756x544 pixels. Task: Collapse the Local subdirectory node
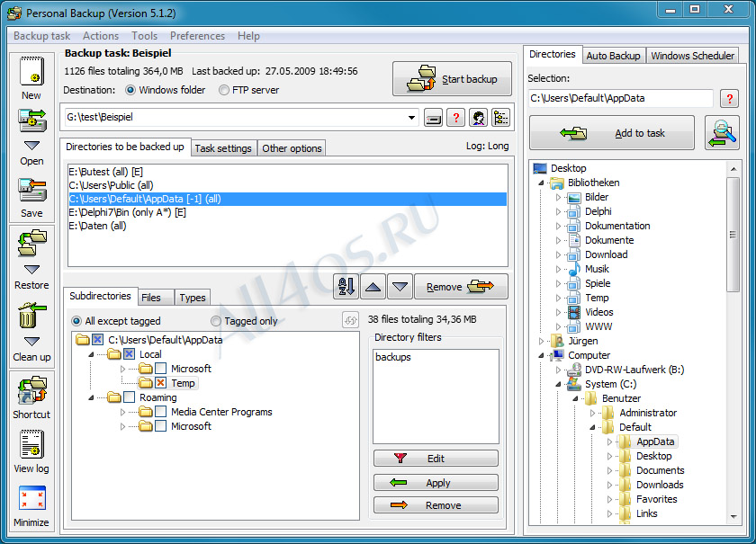[x=91, y=354]
